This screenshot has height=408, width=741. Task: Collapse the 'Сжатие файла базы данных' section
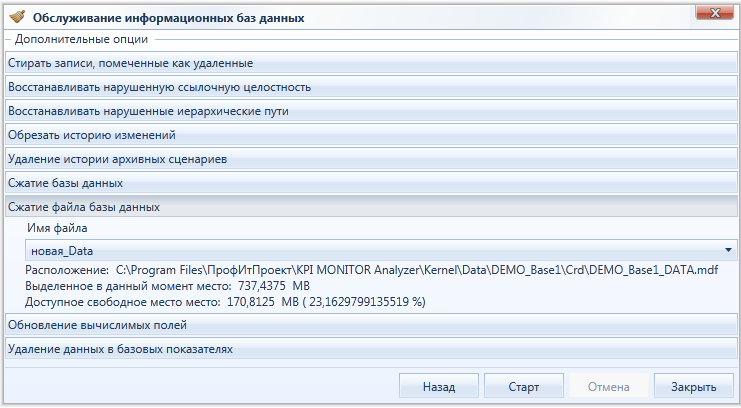tap(371, 207)
